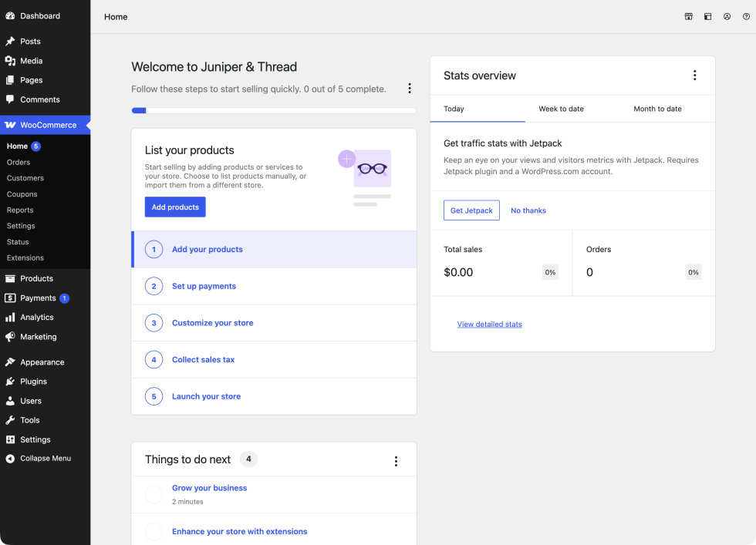
Task: Dismiss Jetpack with No thanks
Action: (x=528, y=210)
